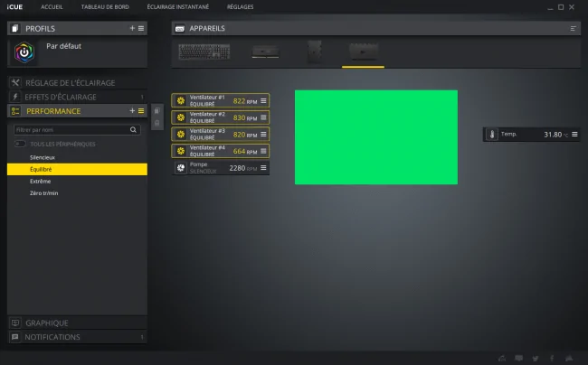Open the Pompe options menu
The width and height of the screenshot is (588, 365).
coord(263,168)
